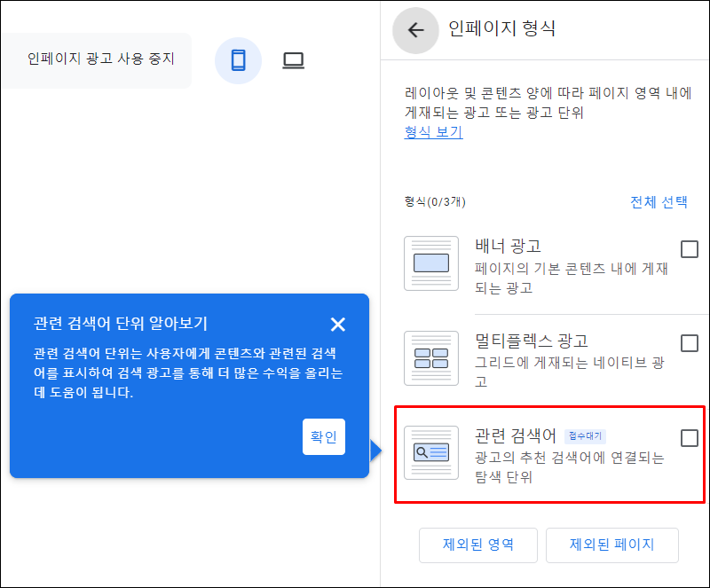Open 제외된 영역 settings
710x588 pixels.
[x=478, y=545]
